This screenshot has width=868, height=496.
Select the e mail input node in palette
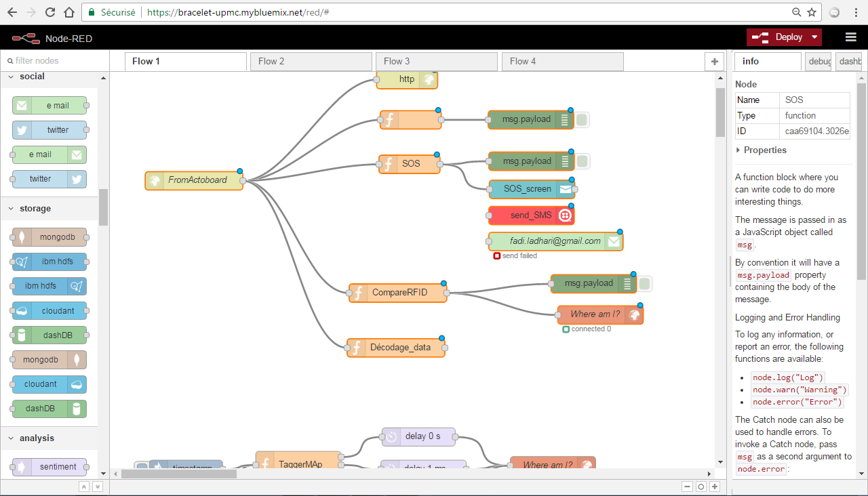pyautogui.click(x=50, y=106)
